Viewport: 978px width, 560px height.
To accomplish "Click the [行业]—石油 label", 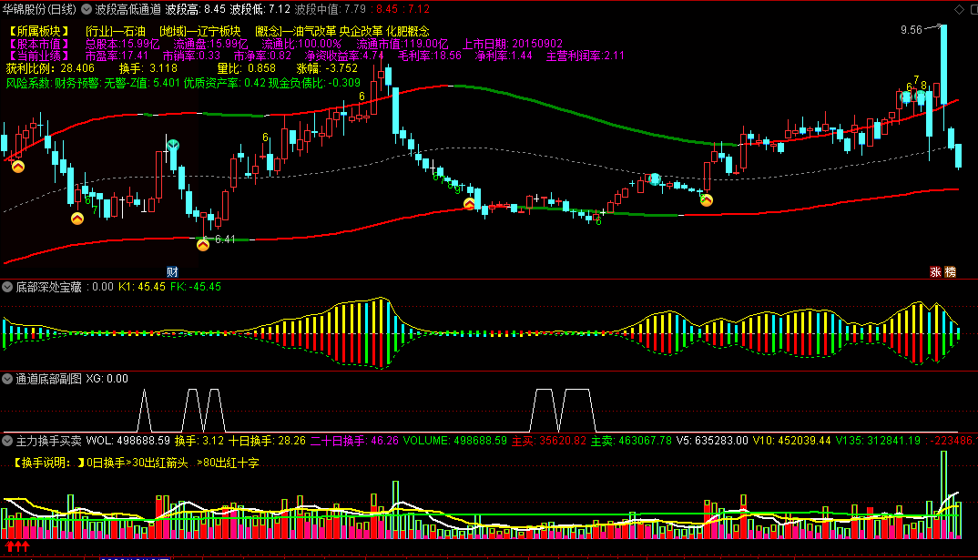I will click(x=116, y=31).
